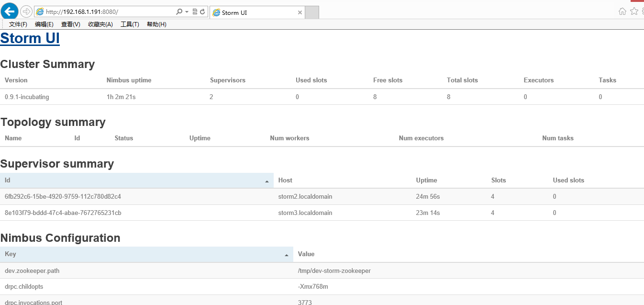Sort Supervisor summary by Id header

(x=136, y=181)
